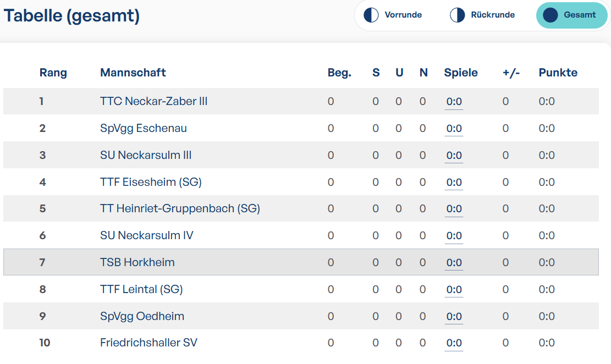
Task: Click the Mannschaft column header
Action: pos(133,73)
